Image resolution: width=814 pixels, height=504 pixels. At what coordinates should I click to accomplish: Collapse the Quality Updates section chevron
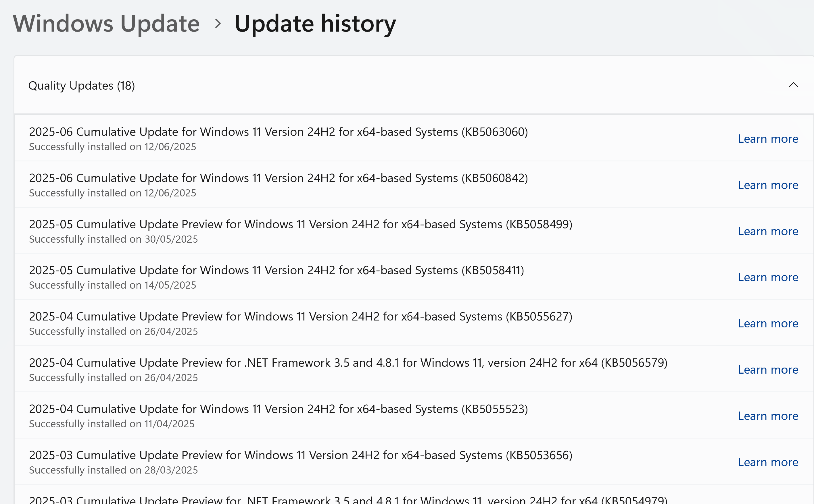click(x=793, y=85)
